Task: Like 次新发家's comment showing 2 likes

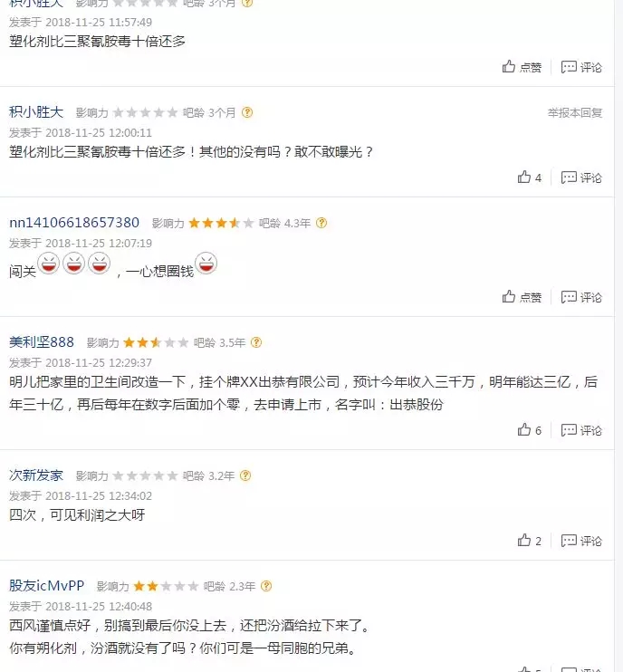Action: pos(529,541)
